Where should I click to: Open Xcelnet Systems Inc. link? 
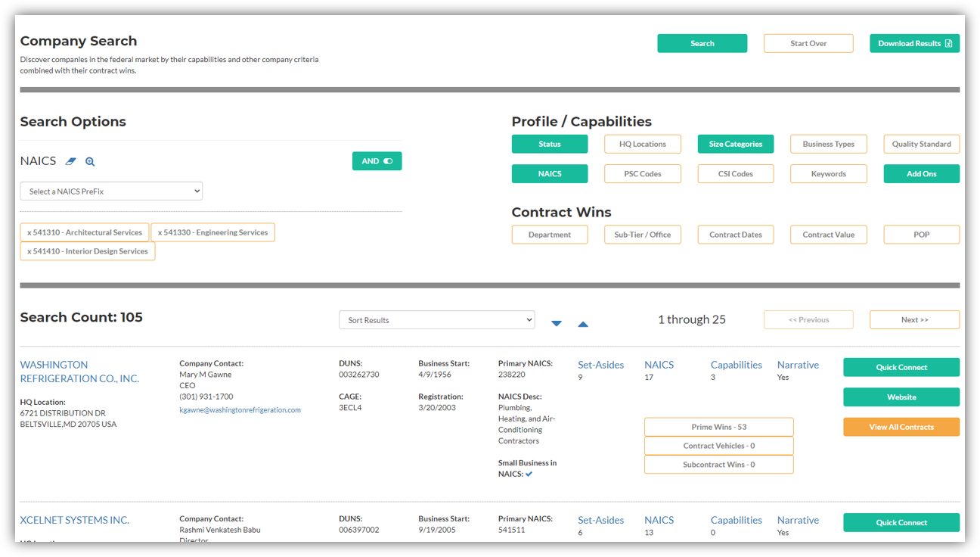[x=75, y=520]
